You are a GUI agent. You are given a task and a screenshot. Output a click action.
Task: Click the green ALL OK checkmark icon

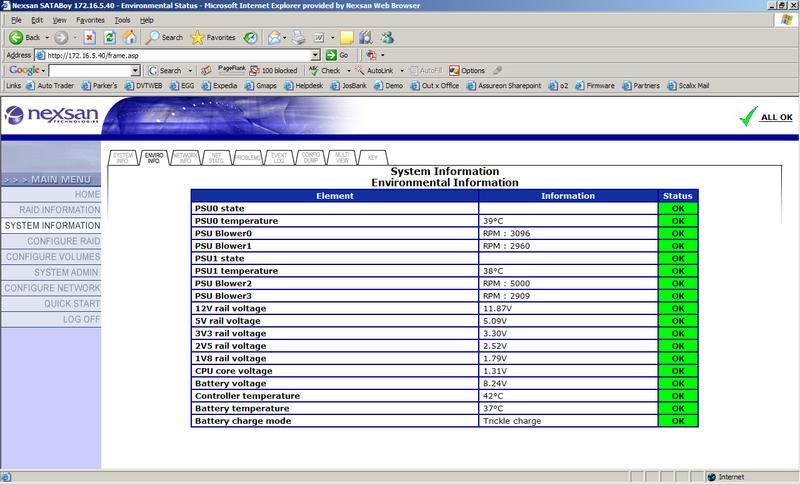[x=748, y=116]
